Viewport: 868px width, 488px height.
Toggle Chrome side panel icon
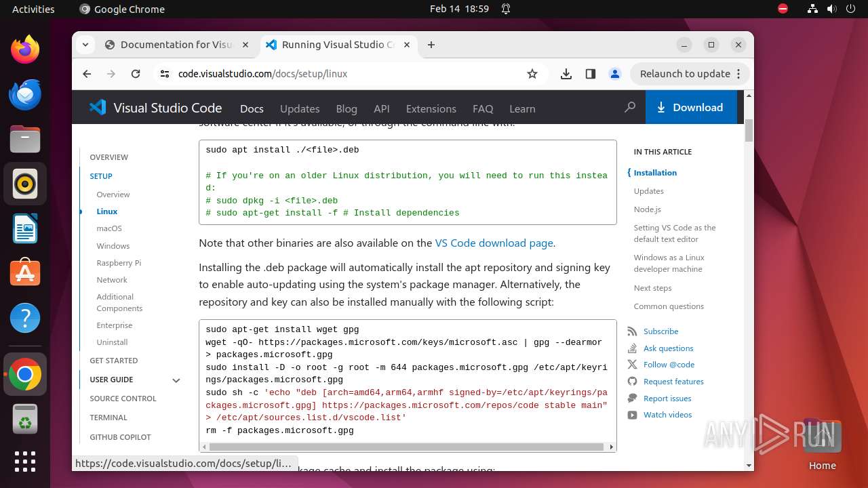[591, 74]
